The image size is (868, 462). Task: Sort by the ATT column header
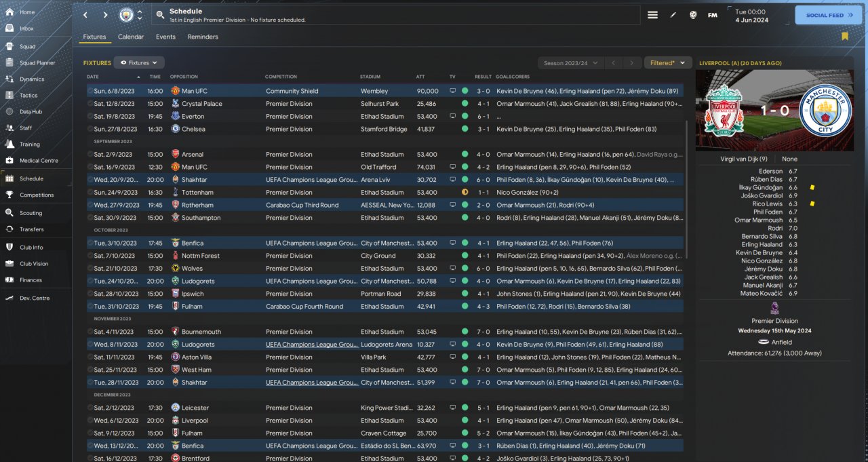tap(420, 77)
